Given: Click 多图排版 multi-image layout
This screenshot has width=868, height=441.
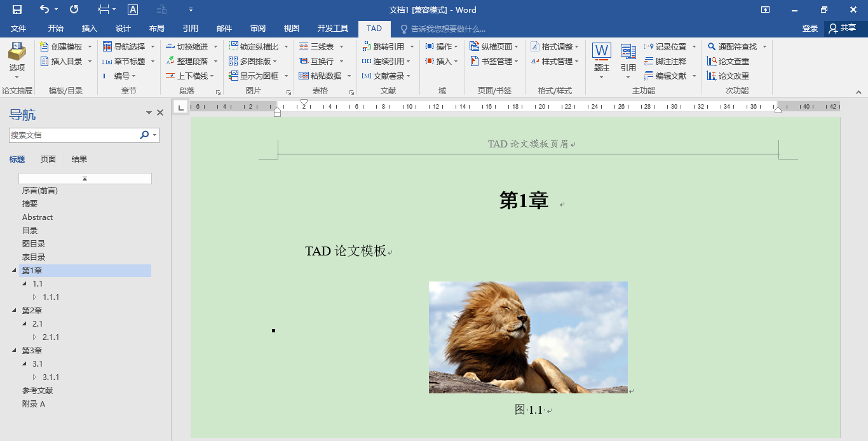Looking at the screenshot, I should (250, 62).
